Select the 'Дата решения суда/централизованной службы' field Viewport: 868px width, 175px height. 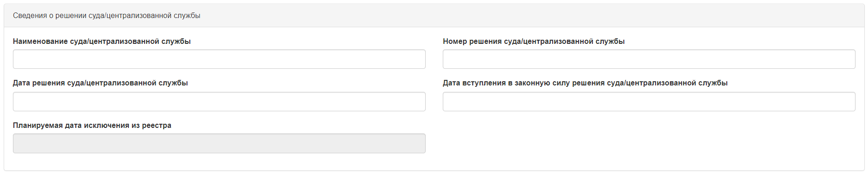pos(219,102)
